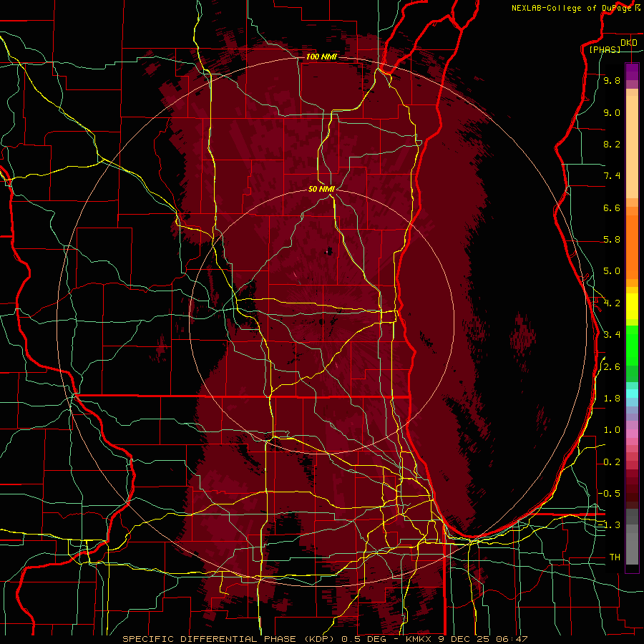Click the -1.3 legend value
Image resolution: width=644 pixels, height=644 pixels.
pos(610,525)
